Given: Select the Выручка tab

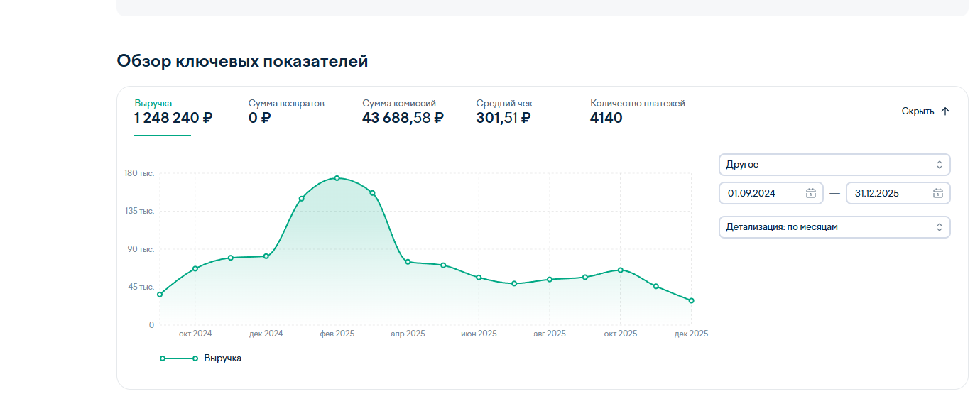Looking at the screenshot, I should [173, 111].
